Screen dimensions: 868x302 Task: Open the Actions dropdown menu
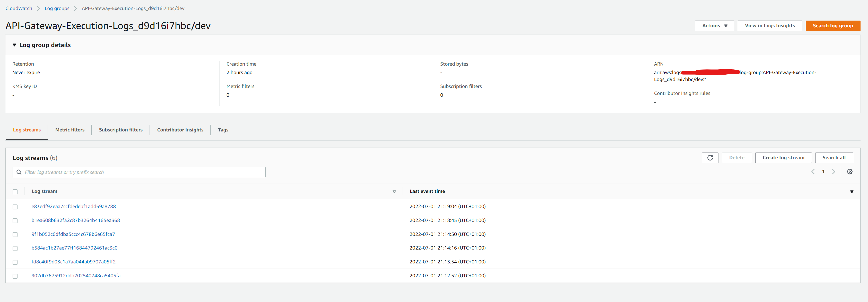714,25
